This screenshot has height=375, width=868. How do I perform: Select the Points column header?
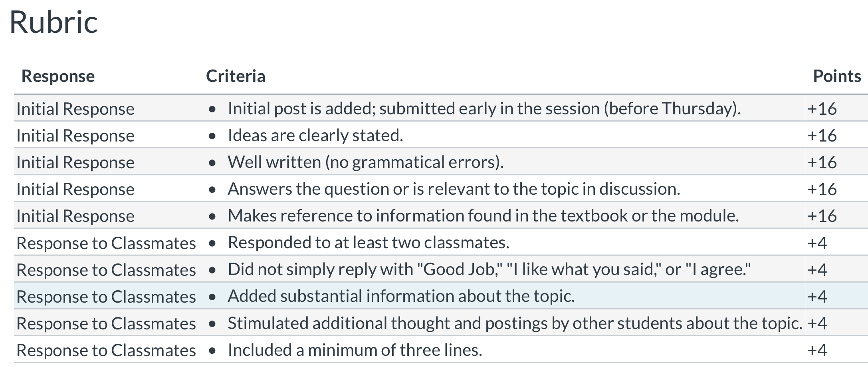837,76
